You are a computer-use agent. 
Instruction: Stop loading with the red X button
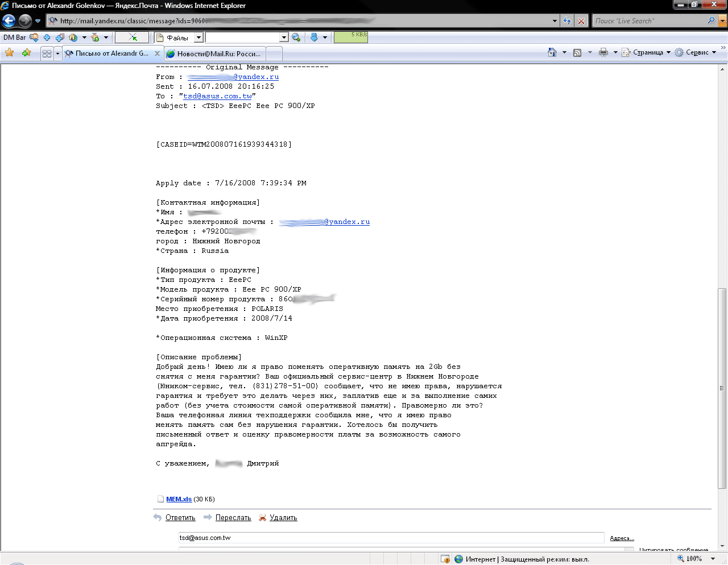tap(581, 21)
